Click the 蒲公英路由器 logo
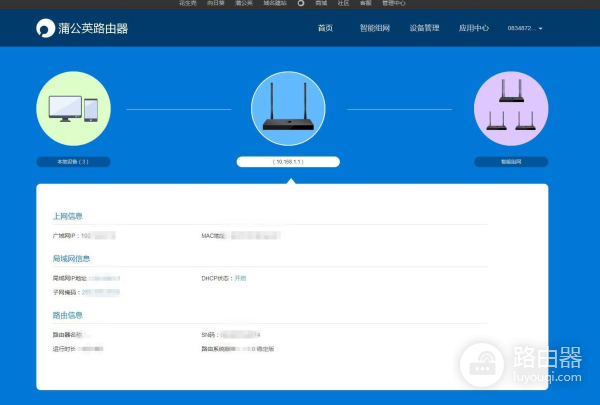This screenshot has width=600, height=405. [x=82, y=28]
